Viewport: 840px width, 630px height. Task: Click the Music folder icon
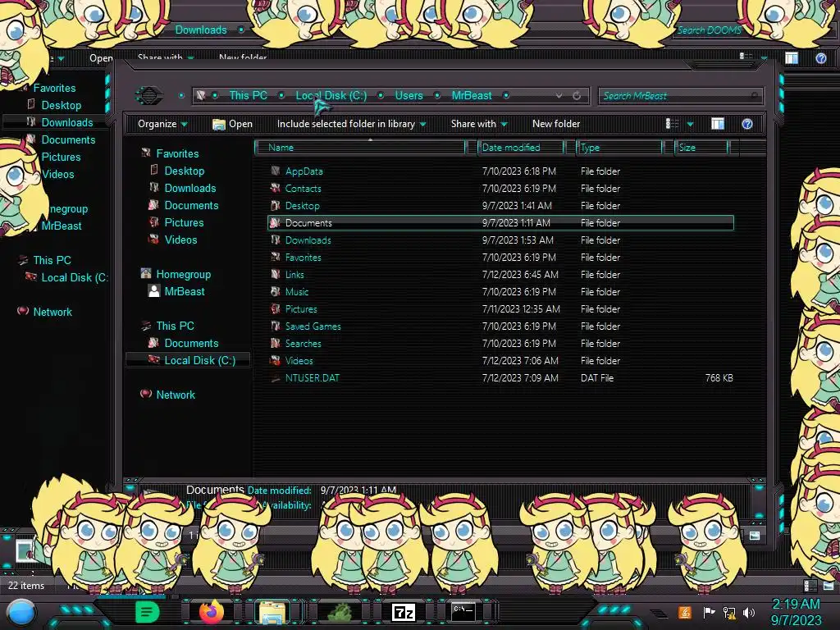click(276, 291)
